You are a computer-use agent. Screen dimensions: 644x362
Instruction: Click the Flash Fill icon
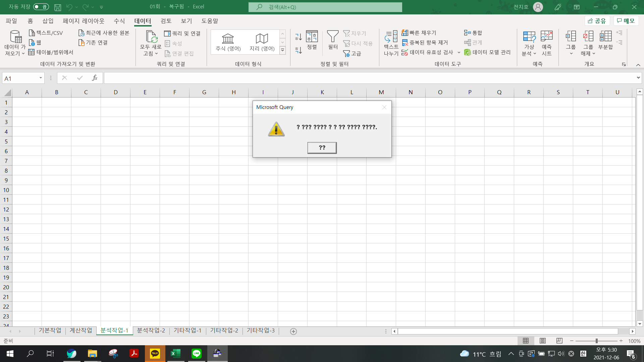[x=405, y=33]
